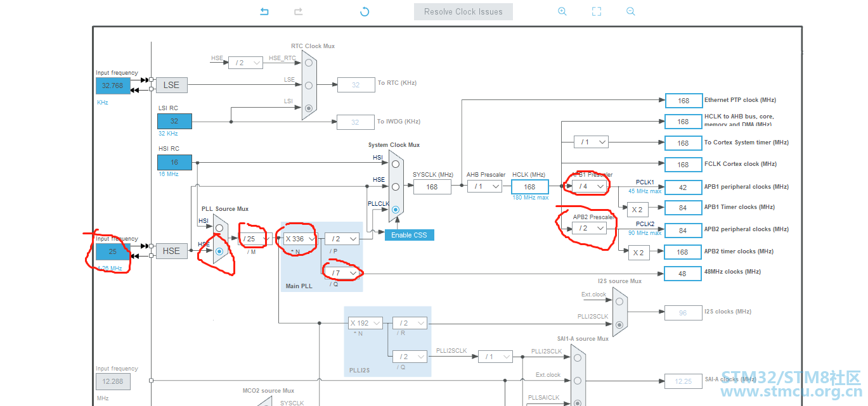Open the Main PLL /Q dropdown

point(342,273)
